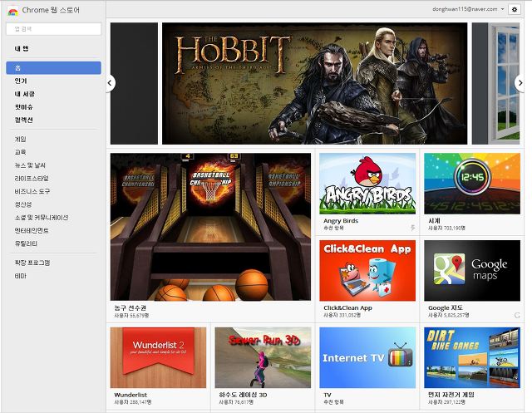The height and width of the screenshot is (413, 532).
Task: Open the 라이프스타일 category
Action: 32,178
